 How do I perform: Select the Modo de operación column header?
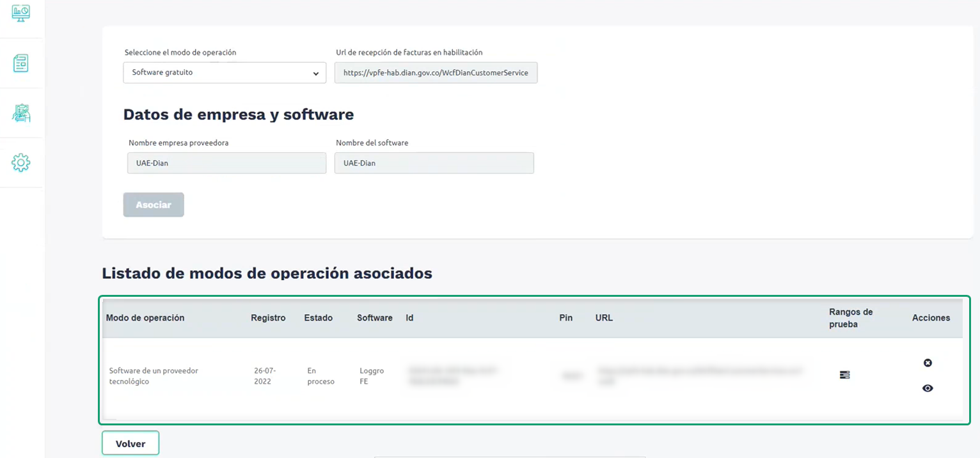pyautogui.click(x=145, y=318)
